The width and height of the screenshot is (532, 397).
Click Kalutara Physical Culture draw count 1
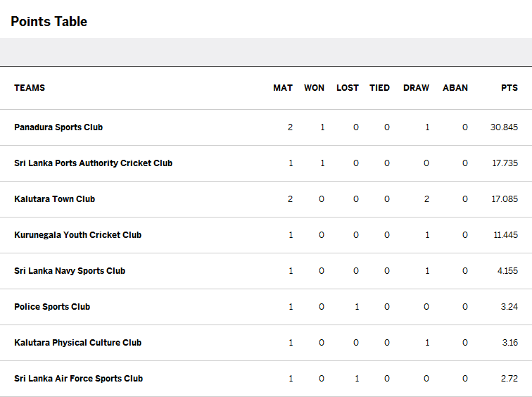coord(427,343)
